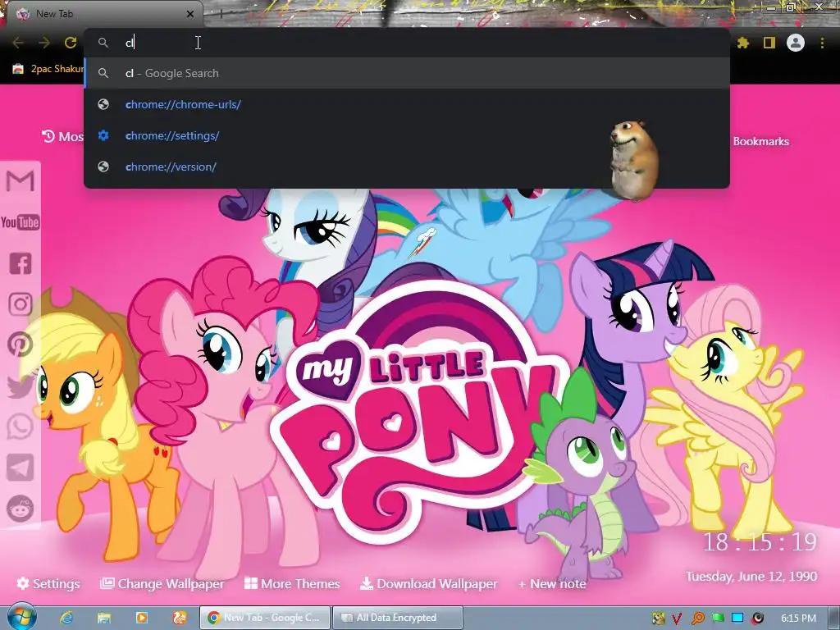Click the 'Tuesday, June 12, 1990' date
The height and width of the screenshot is (630, 840).
[751, 577]
